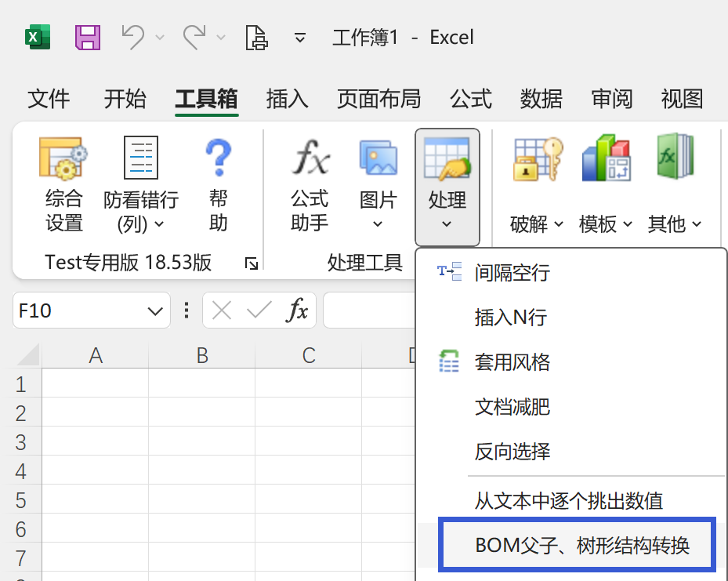Screen dimensions: 728x581
Task: Click the Save icon in title bar
Action: [x=87, y=37]
